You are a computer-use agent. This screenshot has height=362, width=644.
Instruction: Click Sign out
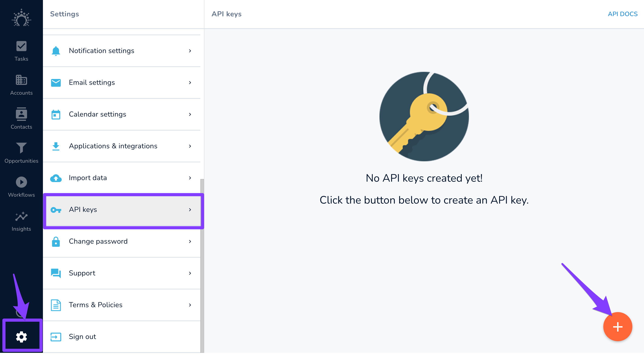tap(122, 337)
